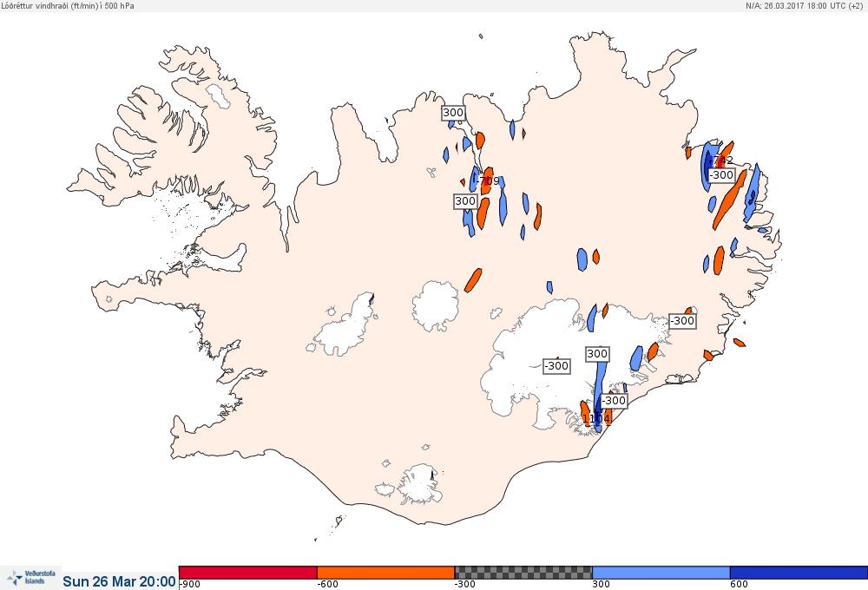Click the map title 'Lóðréttur vindhraði (ft/min) í 500 hPa'

(x=68, y=5)
